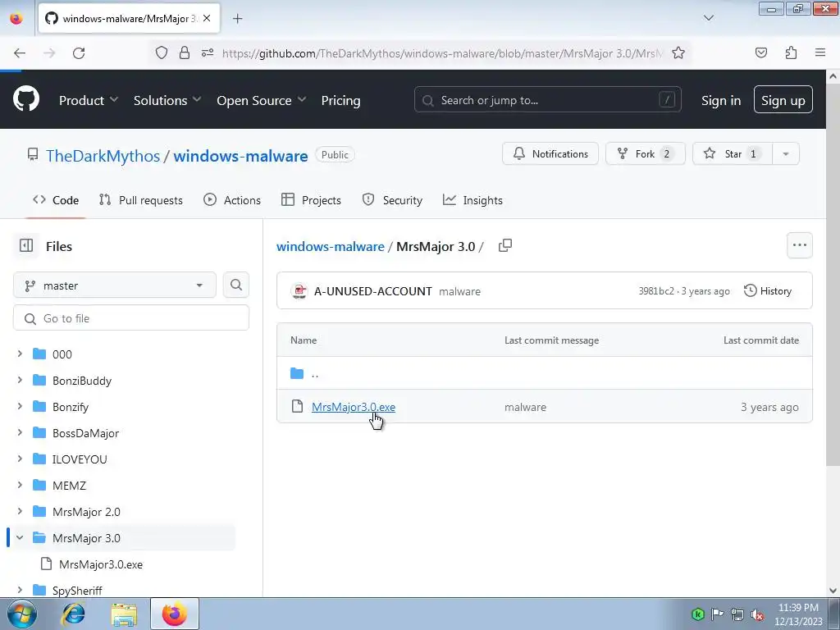Click the Notifications button

(550, 153)
